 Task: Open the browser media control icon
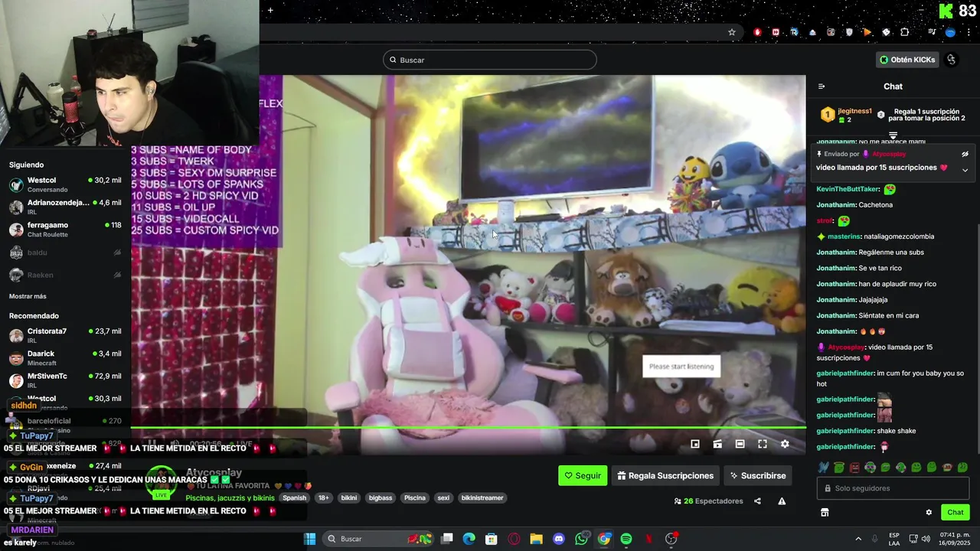pyautogui.click(x=932, y=32)
